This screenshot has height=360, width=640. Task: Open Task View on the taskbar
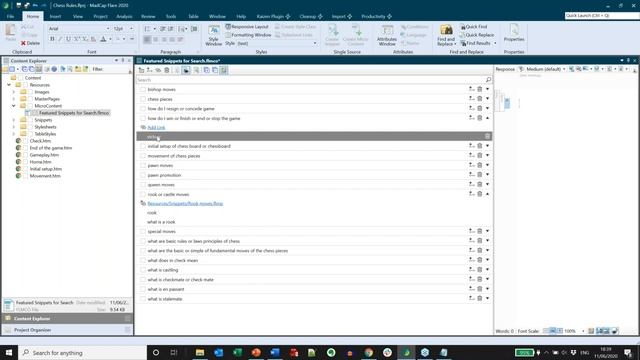[174, 352]
